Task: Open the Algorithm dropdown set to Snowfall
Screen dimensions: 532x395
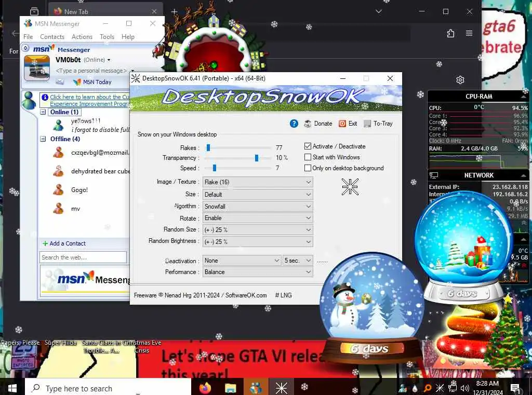Action: 258,206
